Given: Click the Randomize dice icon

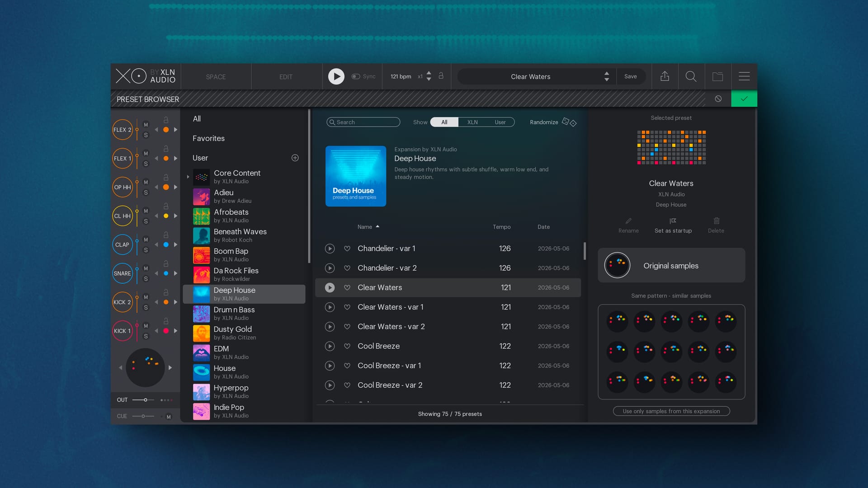Looking at the screenshot, I should point(569,122).
